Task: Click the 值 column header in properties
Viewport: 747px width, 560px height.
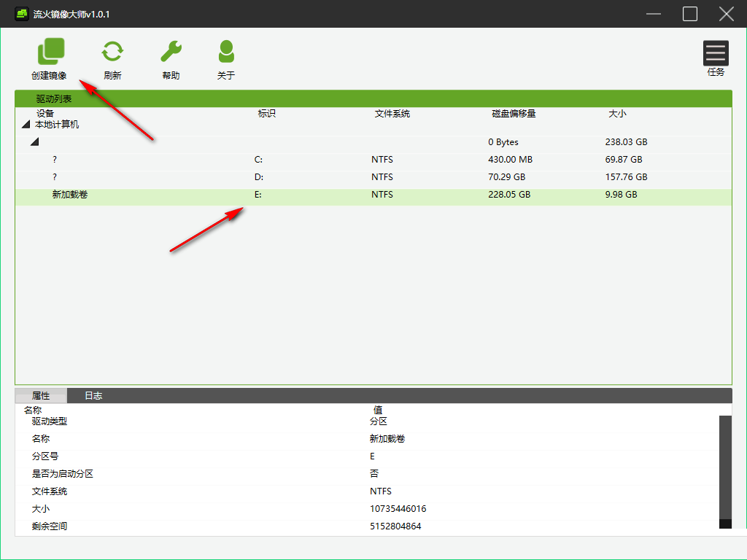Action: tap(378, 410)
